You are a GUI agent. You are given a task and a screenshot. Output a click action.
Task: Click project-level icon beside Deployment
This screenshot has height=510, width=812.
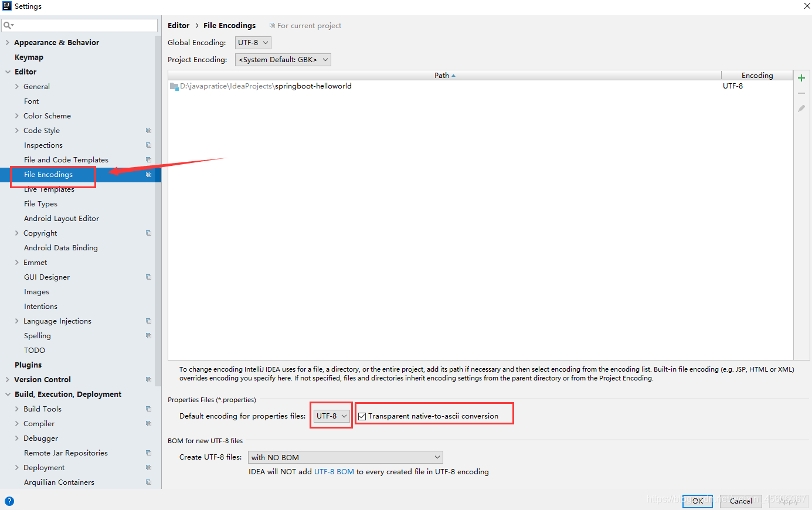148,468
